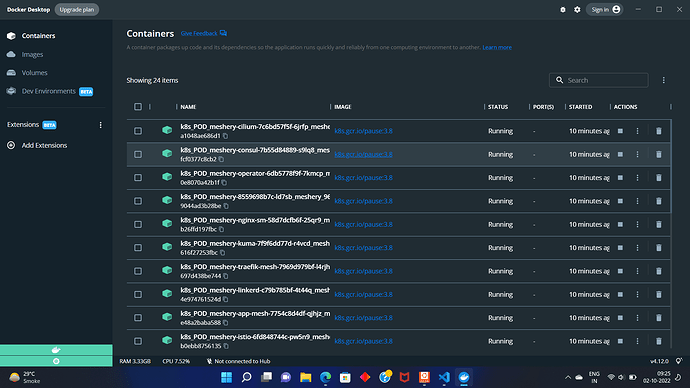Stop the meshery-istio container

tap(620, 341)
